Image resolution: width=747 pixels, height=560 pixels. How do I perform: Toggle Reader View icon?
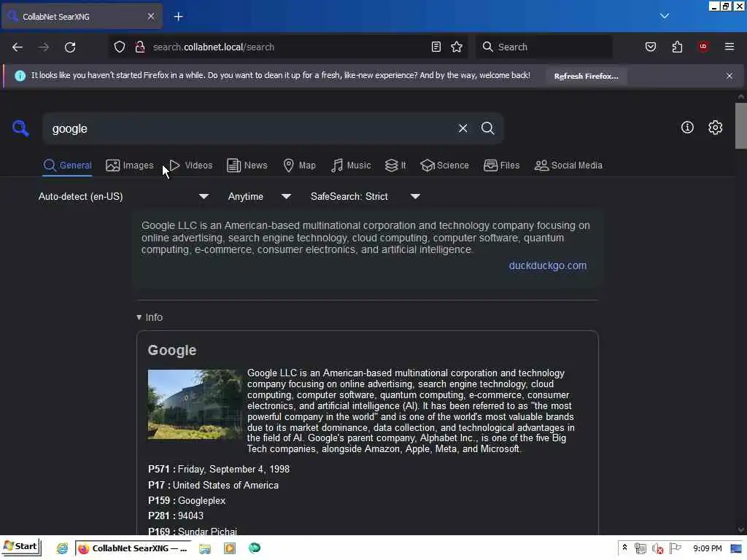(436, 47)
